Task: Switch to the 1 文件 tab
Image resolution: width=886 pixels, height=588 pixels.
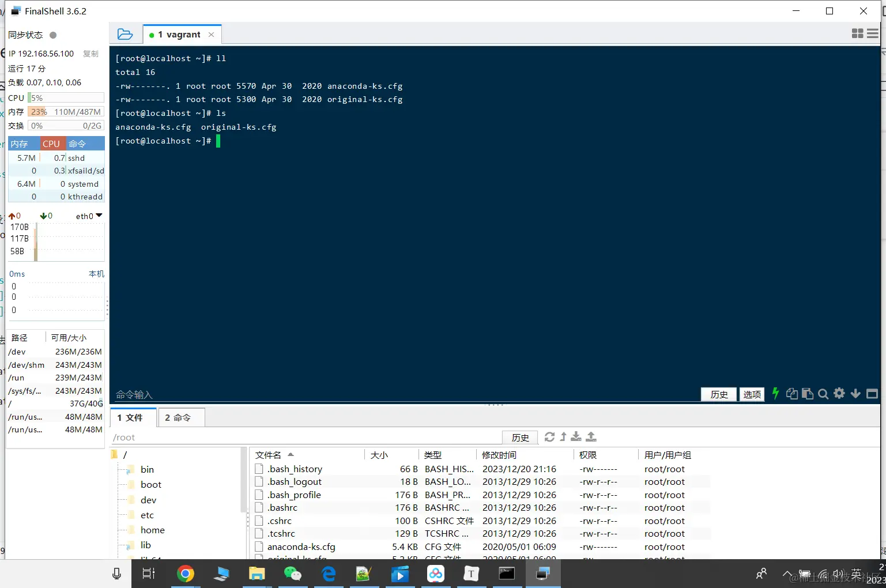Action: pyautogui.click(x=134, y=417)
